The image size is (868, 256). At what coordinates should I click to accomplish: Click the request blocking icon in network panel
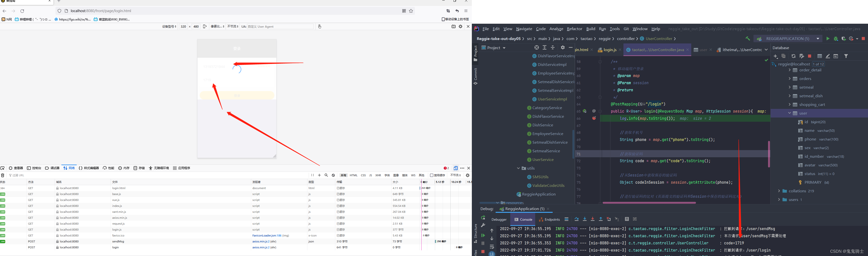coord(333,175)
